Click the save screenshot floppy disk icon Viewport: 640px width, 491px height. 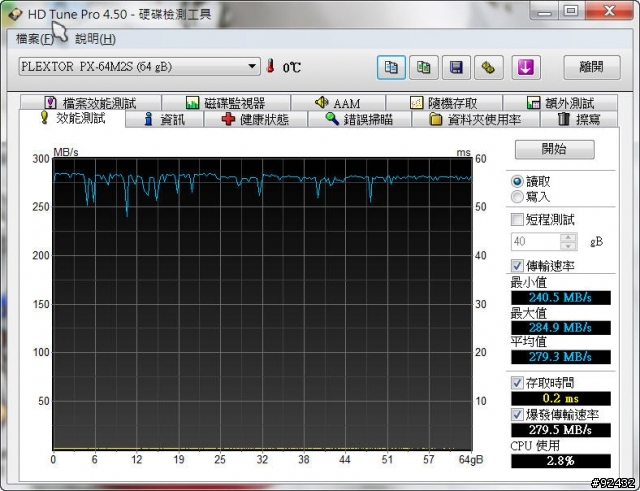point(456,67)
